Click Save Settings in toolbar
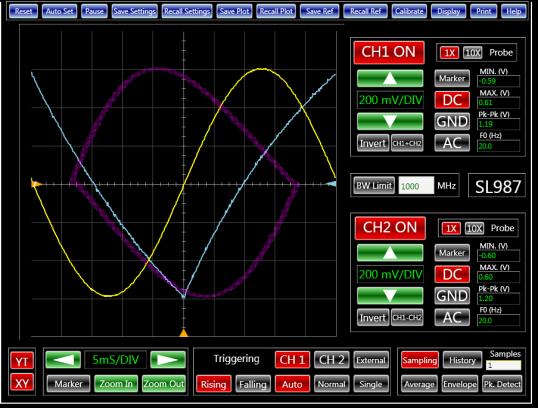538x408 pixels. 134,11
